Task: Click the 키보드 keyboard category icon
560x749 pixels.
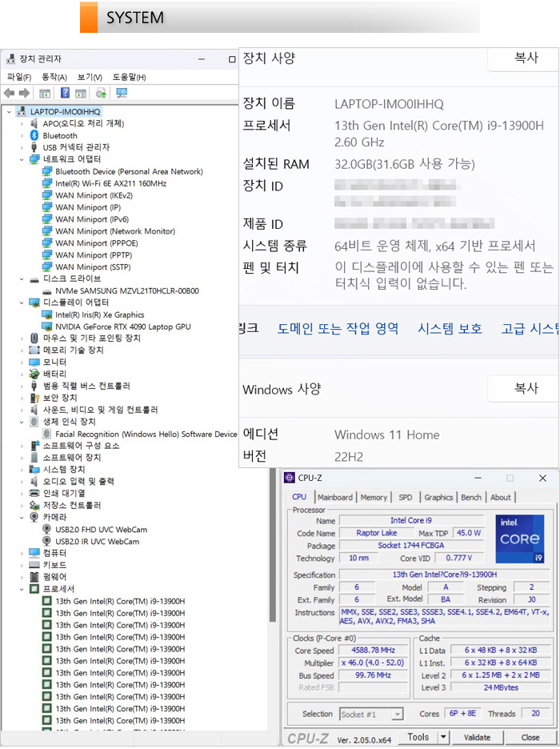Action: pyautogui.click(x=34, y=565)
